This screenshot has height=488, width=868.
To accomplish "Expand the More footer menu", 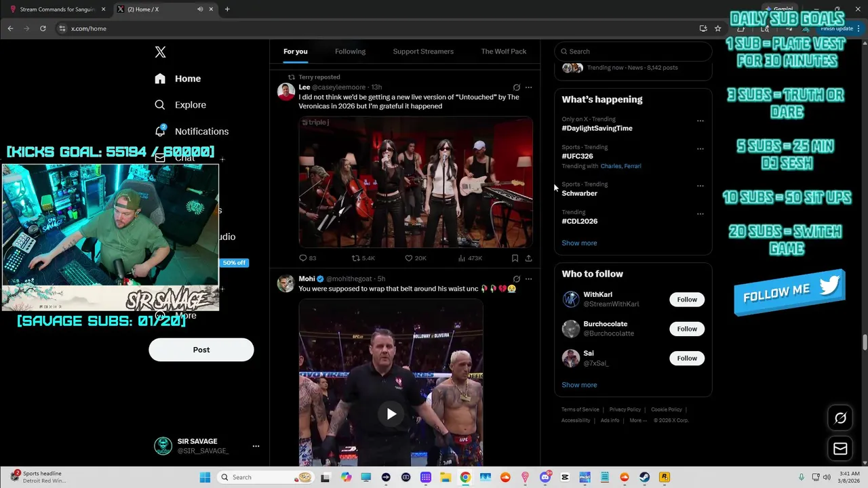I will 638,420.
